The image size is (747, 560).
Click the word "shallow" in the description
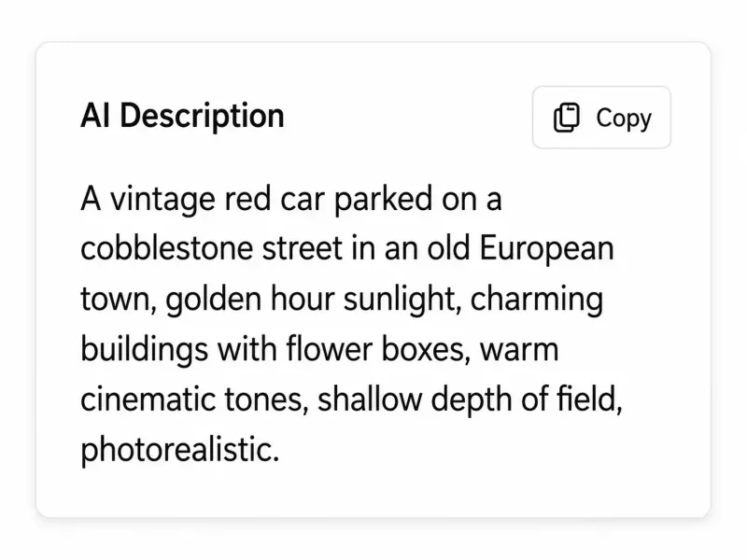coord(370,399)
